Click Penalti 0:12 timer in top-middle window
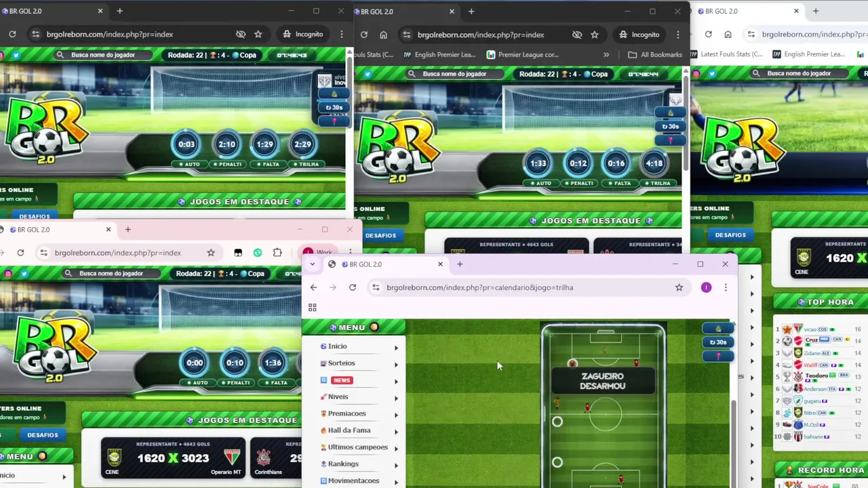 [578, 163]
